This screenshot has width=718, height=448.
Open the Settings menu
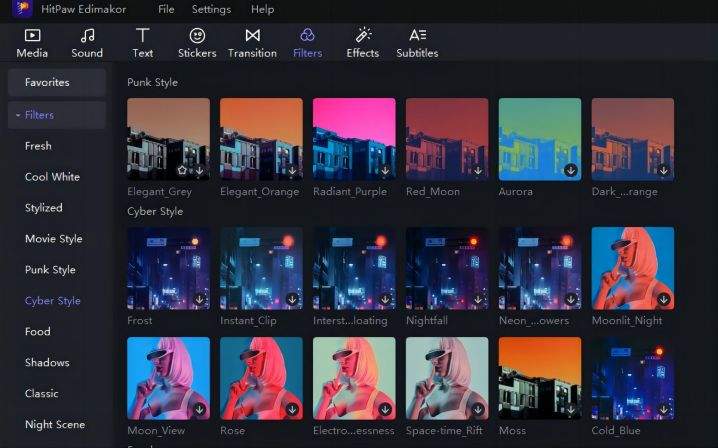click(x=211, y=9)
